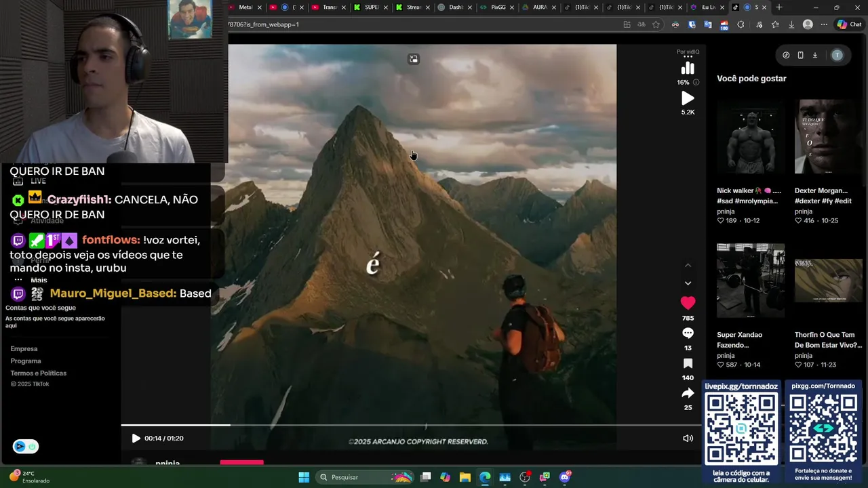Click the Você pode gostar heading

[x=751, y=79]
